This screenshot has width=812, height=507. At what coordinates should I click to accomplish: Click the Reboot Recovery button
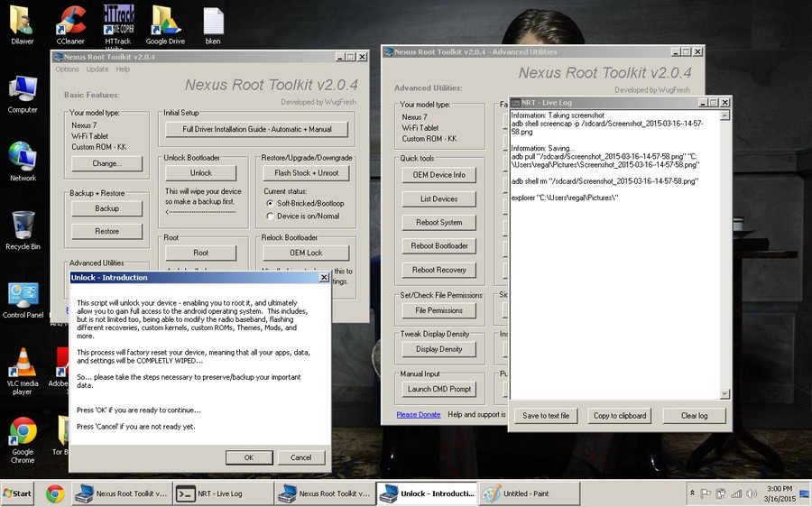[438, 270]
